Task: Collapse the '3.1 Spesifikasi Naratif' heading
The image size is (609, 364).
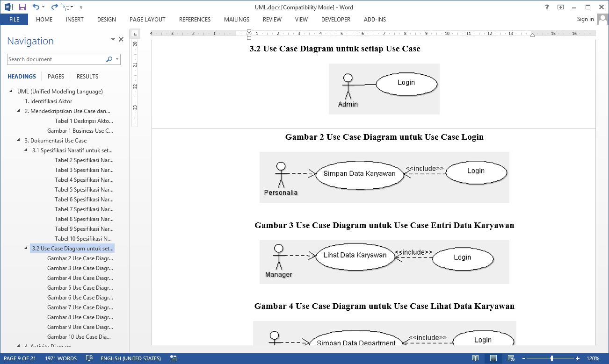Action: click(27, 150)
